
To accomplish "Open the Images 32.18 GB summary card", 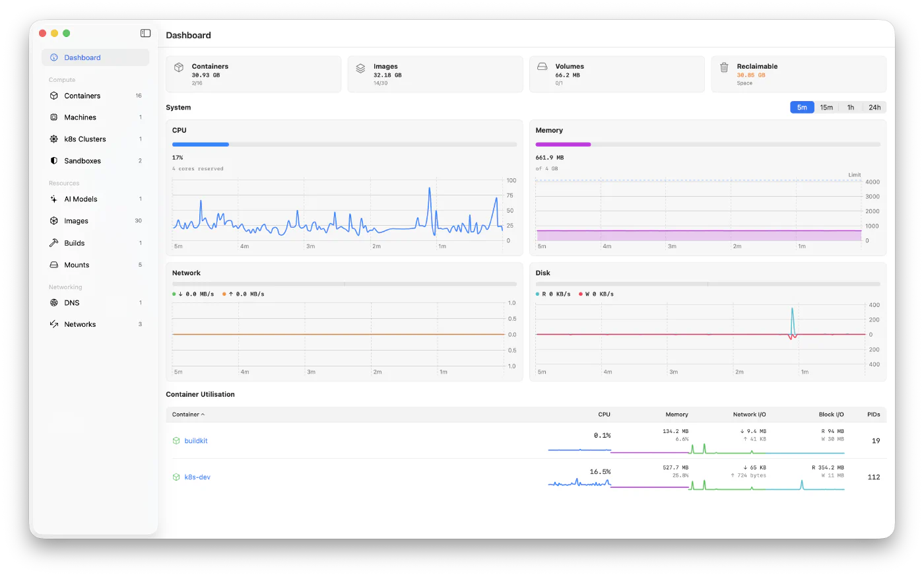I will pos(436,74).
